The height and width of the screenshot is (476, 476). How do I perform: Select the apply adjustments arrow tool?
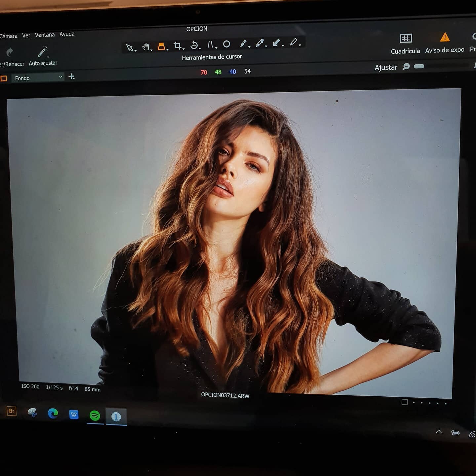click(276, 42)
